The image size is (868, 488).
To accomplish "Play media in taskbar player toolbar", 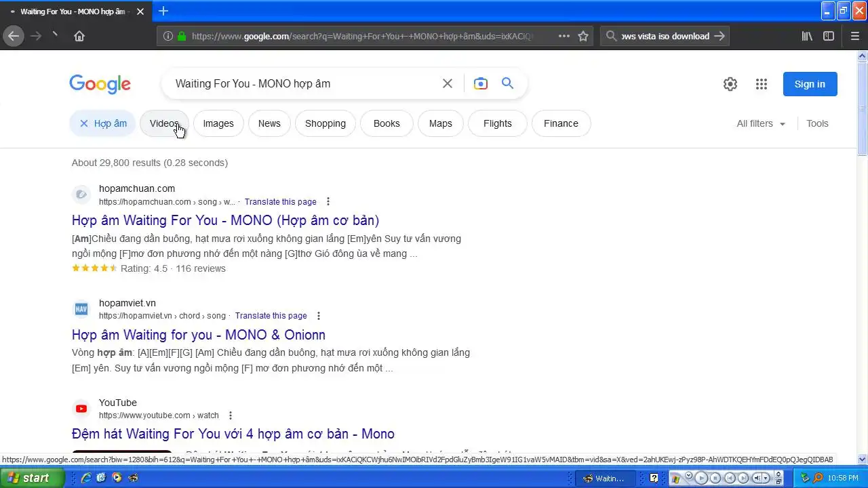I will click(x=701, y=478).
